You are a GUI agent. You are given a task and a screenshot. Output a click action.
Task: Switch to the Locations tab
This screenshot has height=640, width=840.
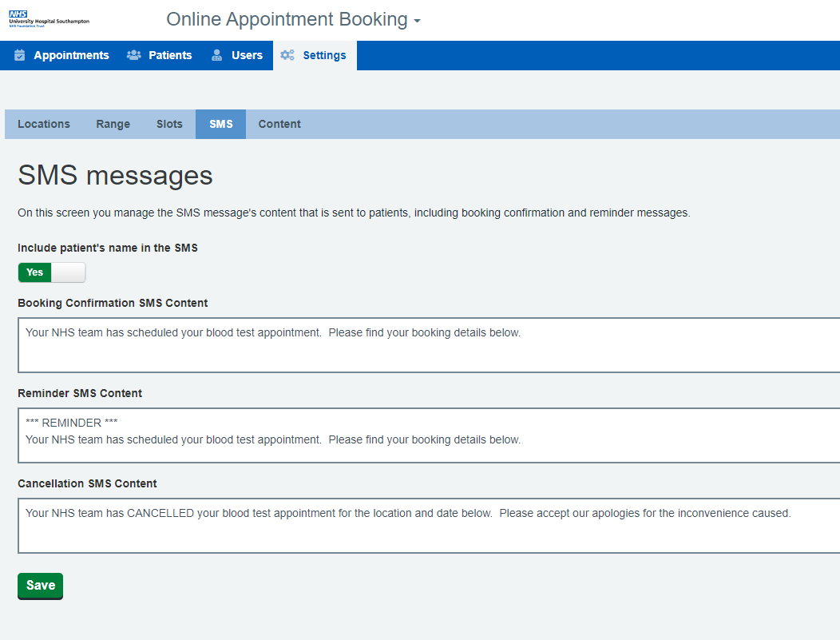pos(44,125)
